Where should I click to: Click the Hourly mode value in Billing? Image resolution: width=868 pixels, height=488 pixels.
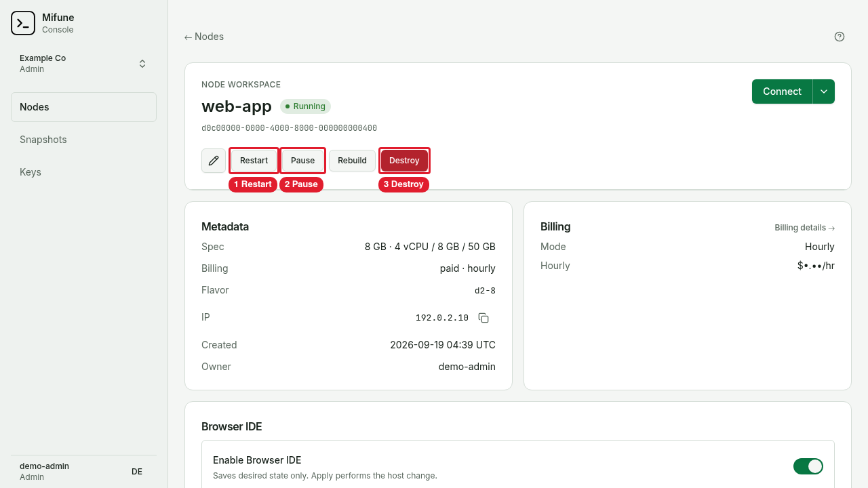pyautogui.click(x=820, y=247)
